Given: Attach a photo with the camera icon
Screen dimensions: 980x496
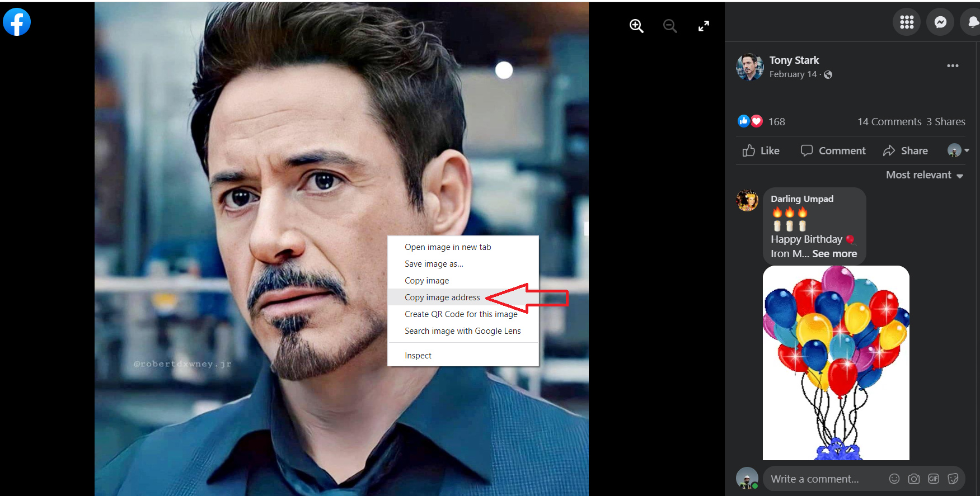Looking at the screenshot, I should 914,479.
